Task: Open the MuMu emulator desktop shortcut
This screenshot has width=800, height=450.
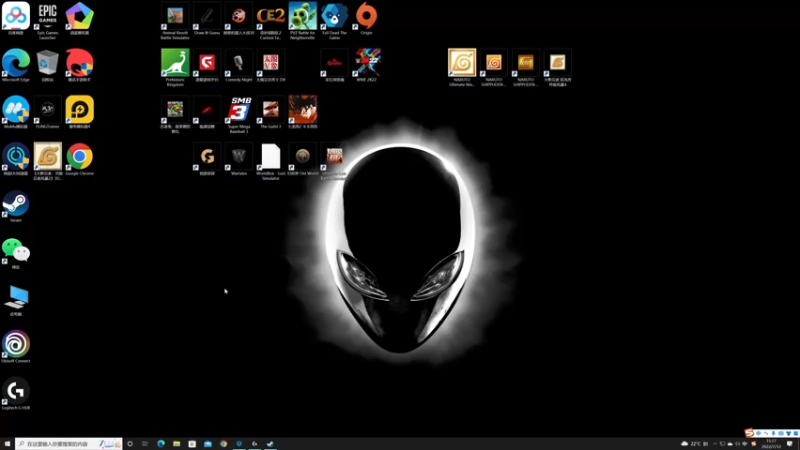Action: coord(16,112)
